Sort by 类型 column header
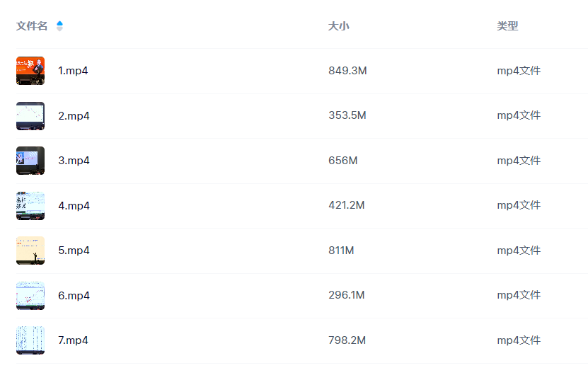 tap(507, 26)
